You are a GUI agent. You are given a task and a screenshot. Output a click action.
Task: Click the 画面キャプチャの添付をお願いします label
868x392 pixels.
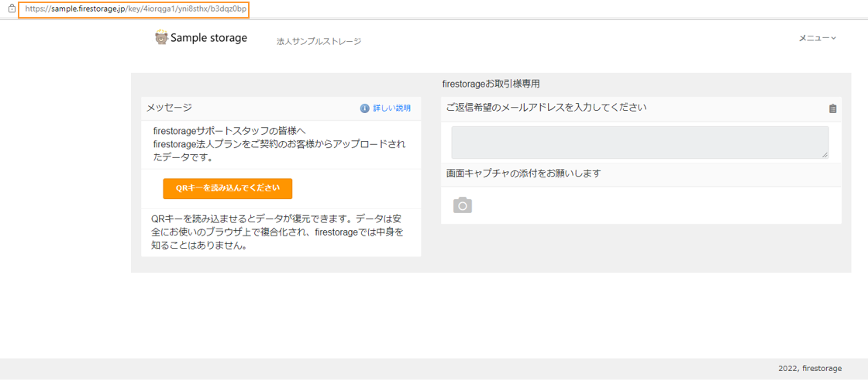(x=524, y=174)
